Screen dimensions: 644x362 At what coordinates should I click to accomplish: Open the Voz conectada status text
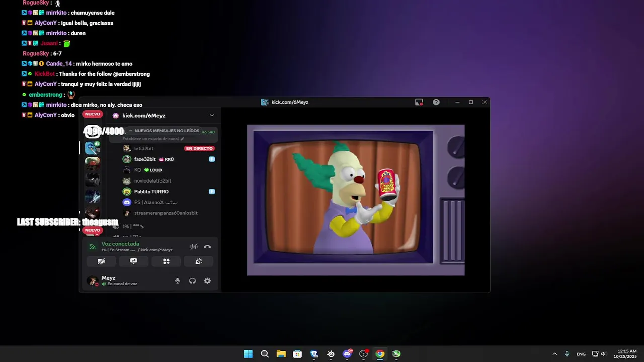point(120,244)
